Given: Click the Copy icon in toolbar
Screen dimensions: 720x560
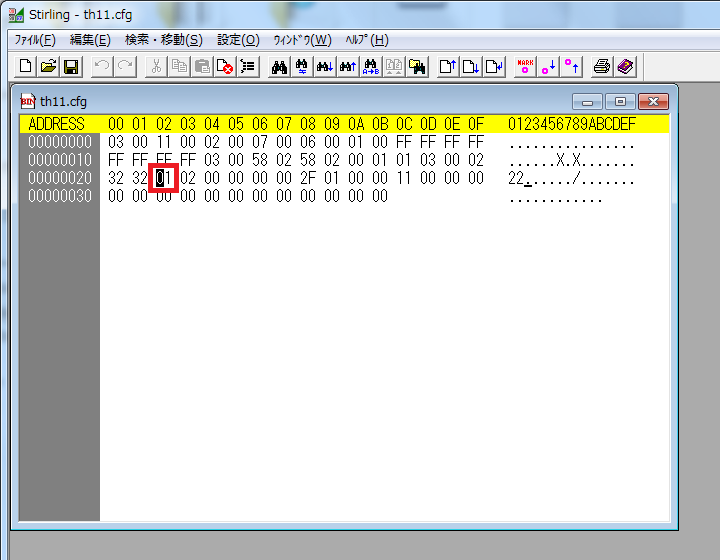Looking at the screenshot, I should tap(179, 67).
